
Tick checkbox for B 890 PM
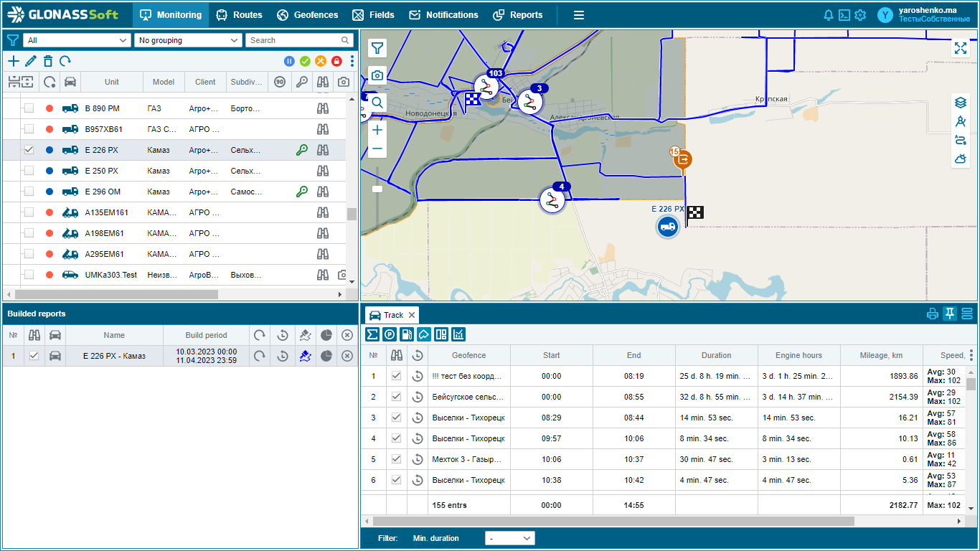point(29,108)
